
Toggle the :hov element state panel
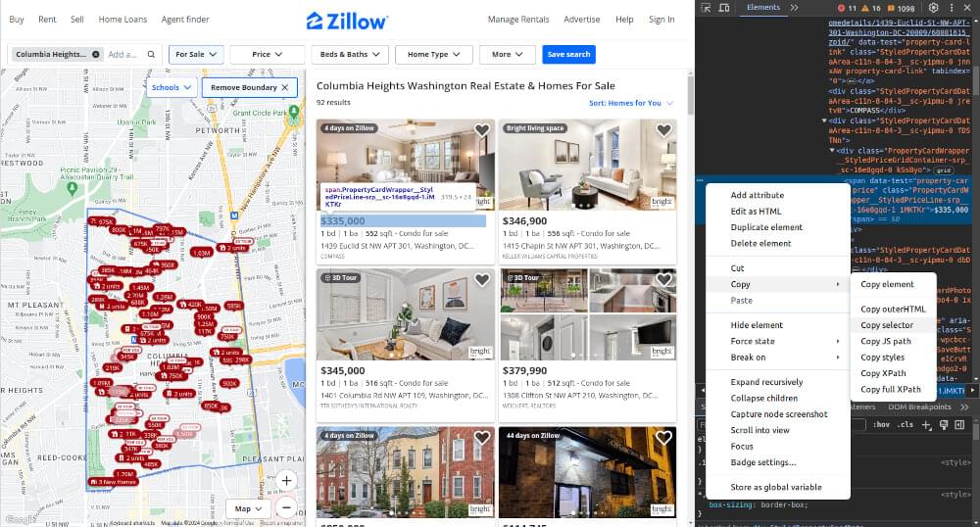882,424
